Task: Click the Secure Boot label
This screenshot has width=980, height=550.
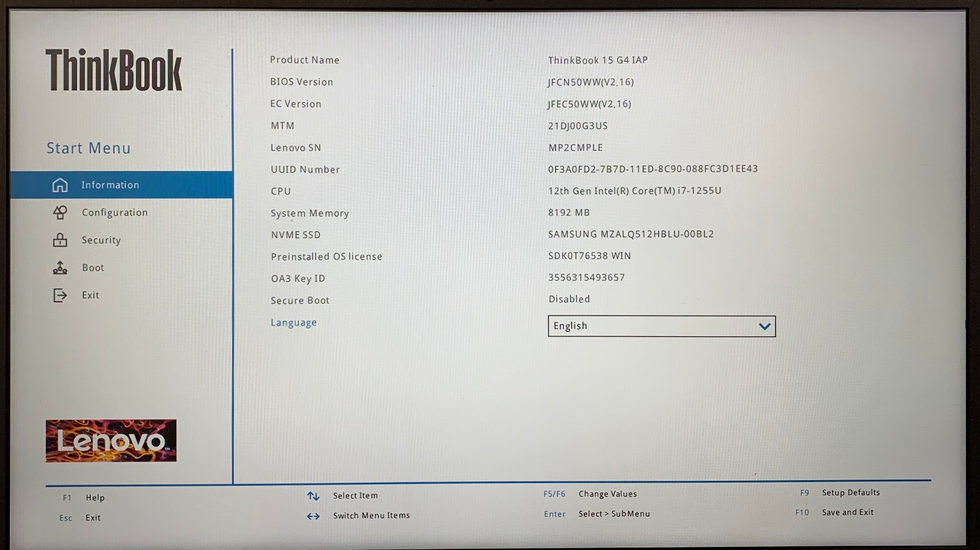Action: pyautogui.click(x=300, y=301)
